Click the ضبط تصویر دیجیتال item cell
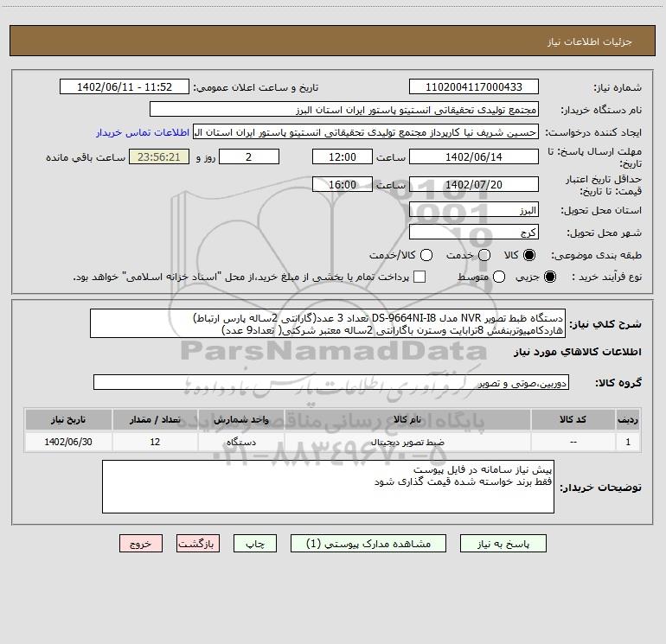The image size is (666, 644). [407, 442]
